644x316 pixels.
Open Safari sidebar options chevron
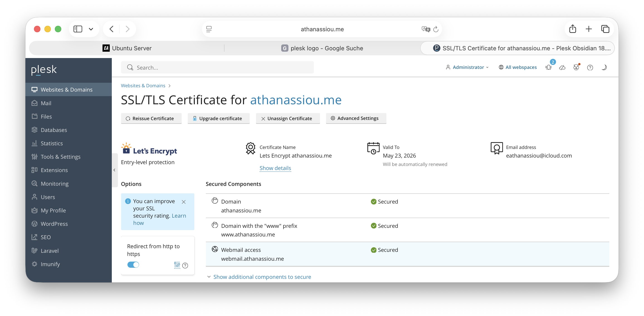coord(91,29)
